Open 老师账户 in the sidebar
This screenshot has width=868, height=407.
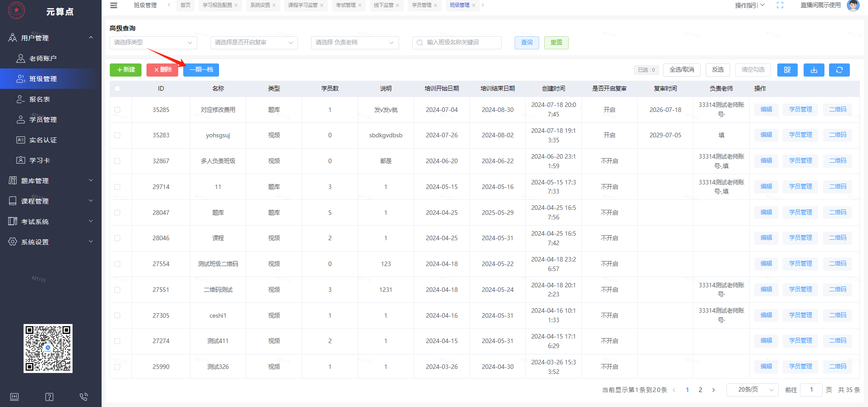(x=51, y=58)
